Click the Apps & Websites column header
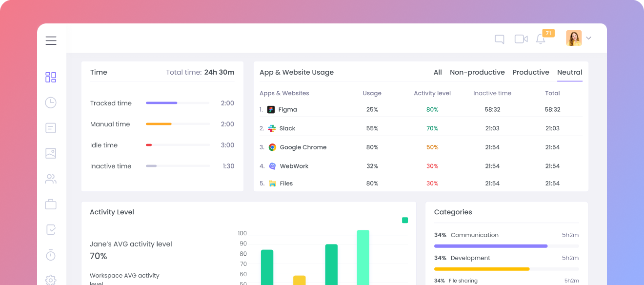 pos(284,93)
